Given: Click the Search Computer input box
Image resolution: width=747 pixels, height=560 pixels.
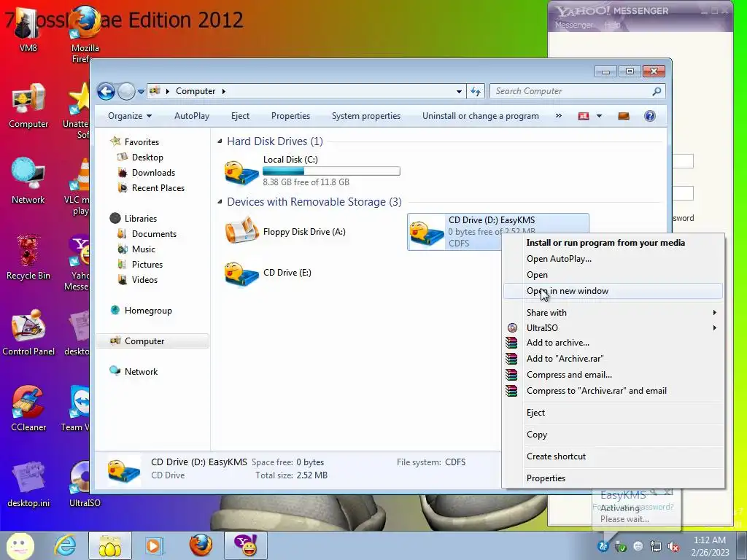Looking at the screenshot, I should 572,91.
